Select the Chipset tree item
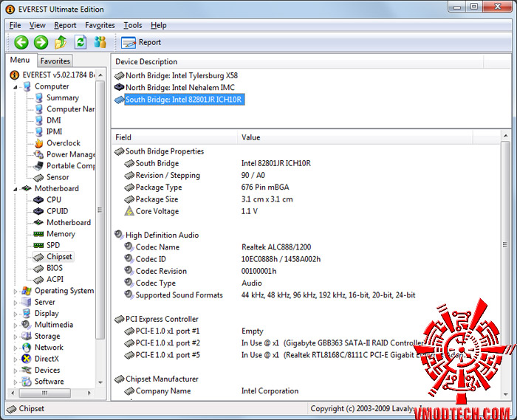 pos(59,257)
